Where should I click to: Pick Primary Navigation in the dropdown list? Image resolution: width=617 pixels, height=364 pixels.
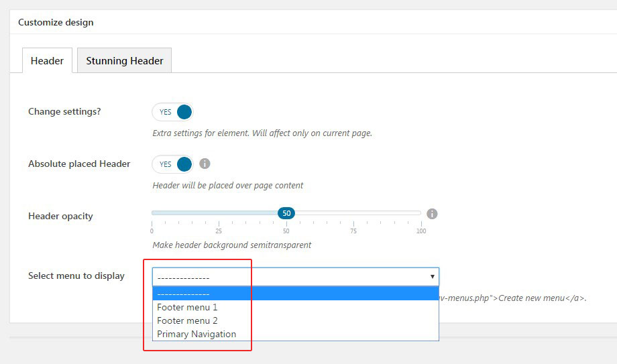pyautogui.click(x=197, y=334)
